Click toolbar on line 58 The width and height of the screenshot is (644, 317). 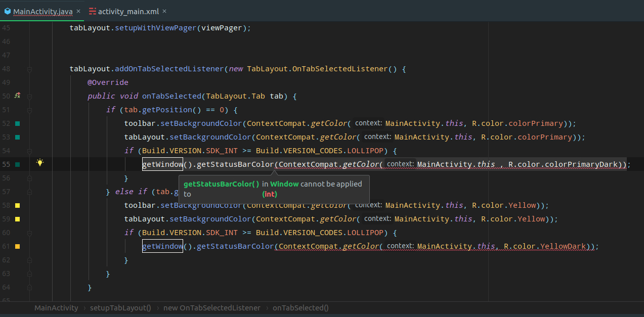click(140, 205)
